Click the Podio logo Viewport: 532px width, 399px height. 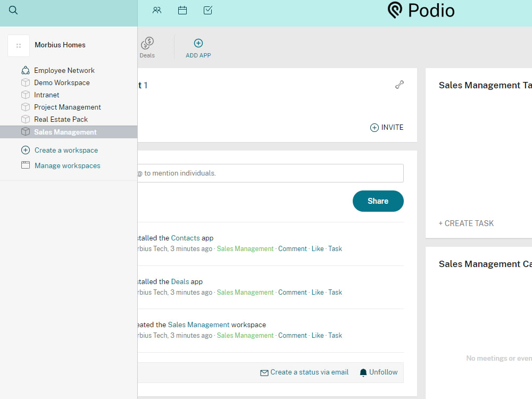point(421,10)
